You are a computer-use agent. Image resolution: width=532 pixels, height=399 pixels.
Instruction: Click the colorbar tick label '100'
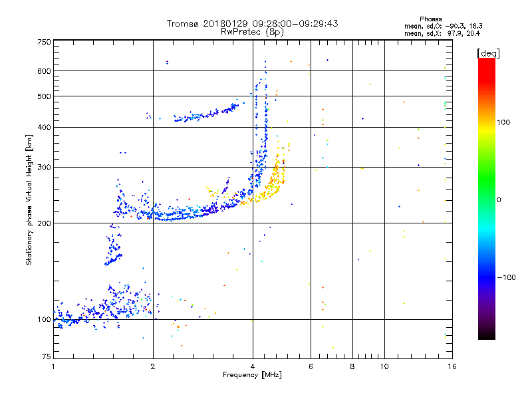click(503, 122)
